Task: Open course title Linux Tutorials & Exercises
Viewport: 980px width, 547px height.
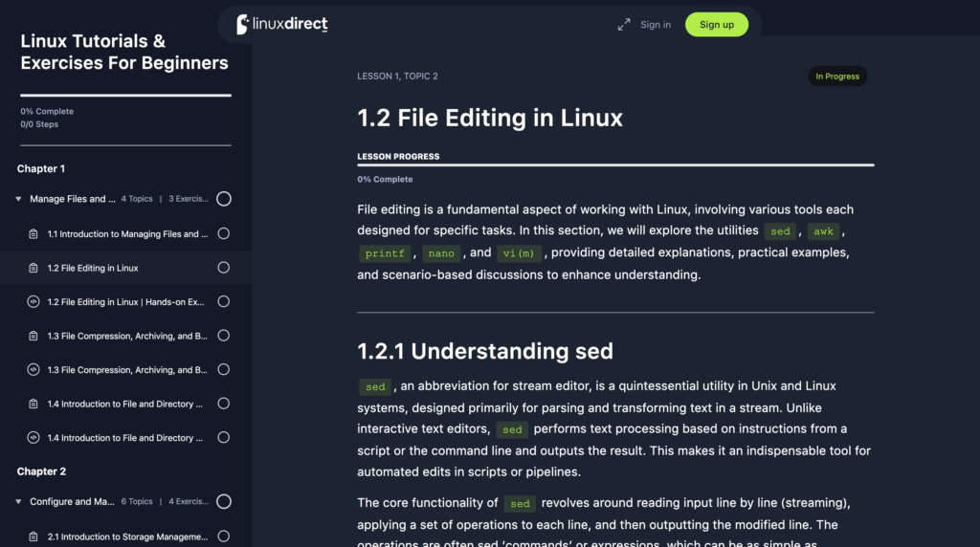Action: tap(123, 52)
